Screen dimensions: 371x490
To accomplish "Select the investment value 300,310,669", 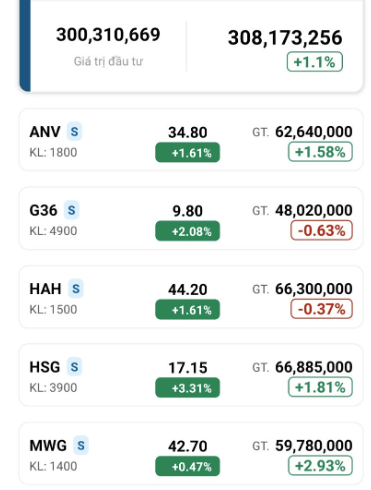I will [x=108, y=35].
